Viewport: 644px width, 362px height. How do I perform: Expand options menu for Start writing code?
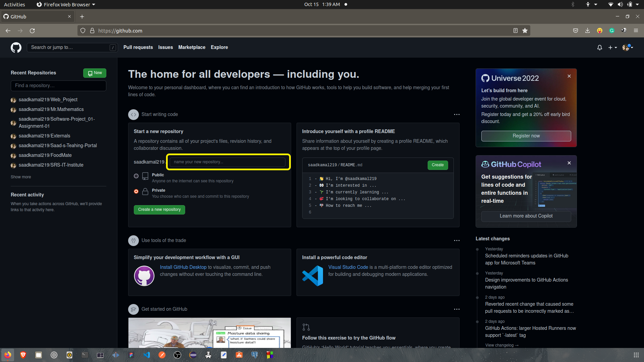[x=457, y=115]
